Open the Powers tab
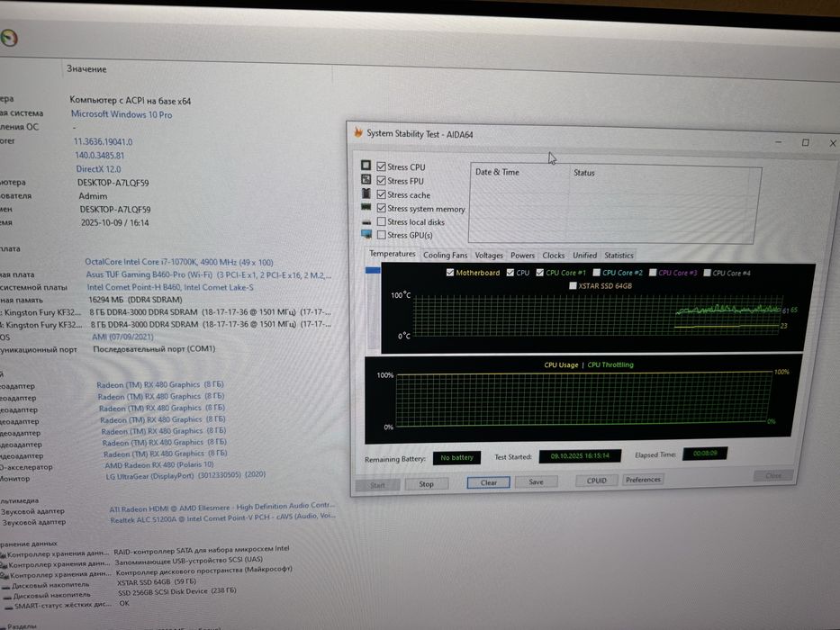Screen dimensions: 840x630 (522, 256)
